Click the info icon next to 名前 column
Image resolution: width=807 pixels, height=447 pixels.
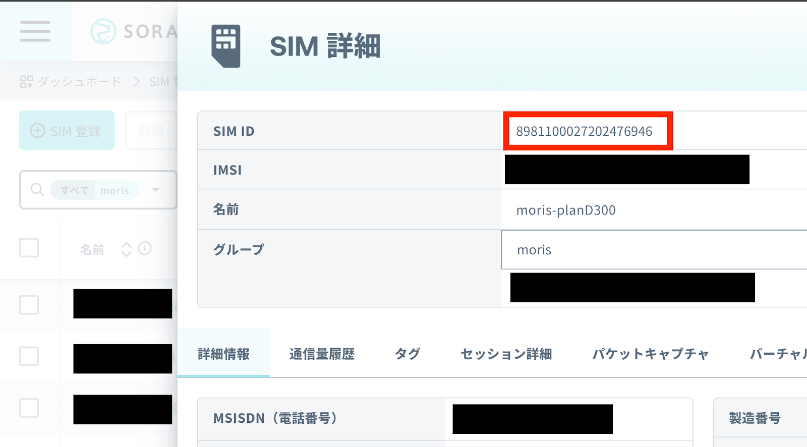[145, 248]
